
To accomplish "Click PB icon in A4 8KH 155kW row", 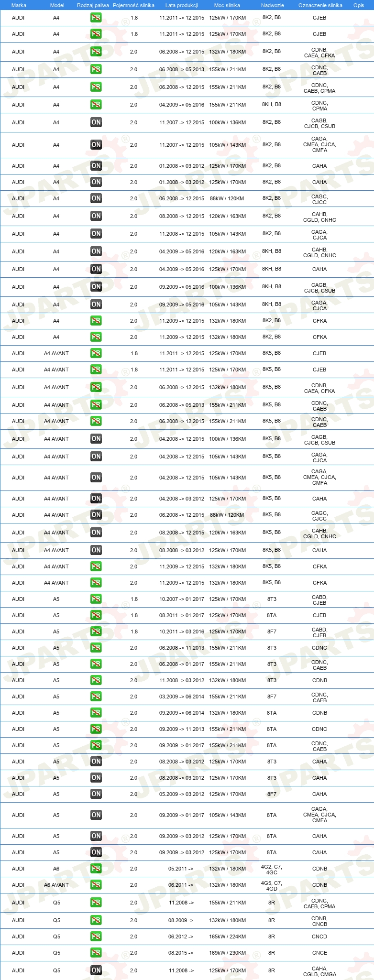I will 96,105.
